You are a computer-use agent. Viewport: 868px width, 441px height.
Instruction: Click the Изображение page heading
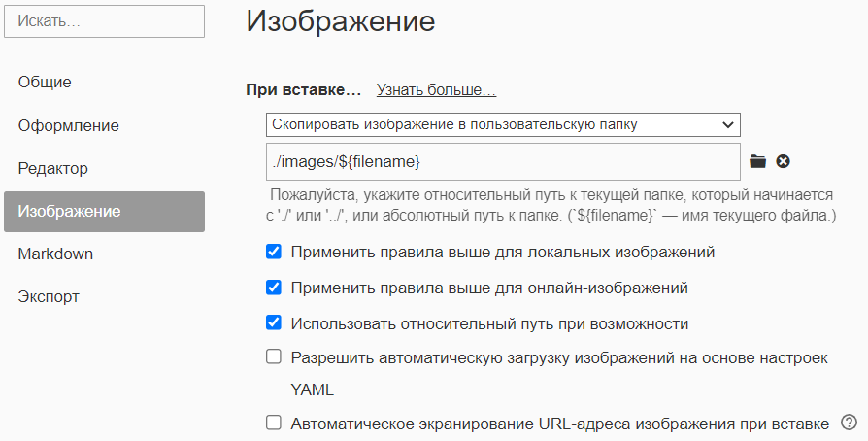click(x=340, y=21)
